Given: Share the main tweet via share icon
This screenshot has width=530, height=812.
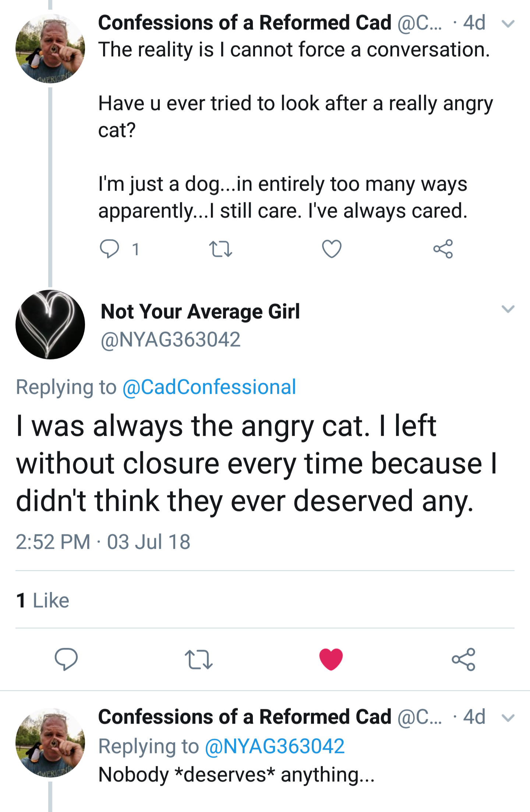Looking at the screenshot, I should click(463, 659).
